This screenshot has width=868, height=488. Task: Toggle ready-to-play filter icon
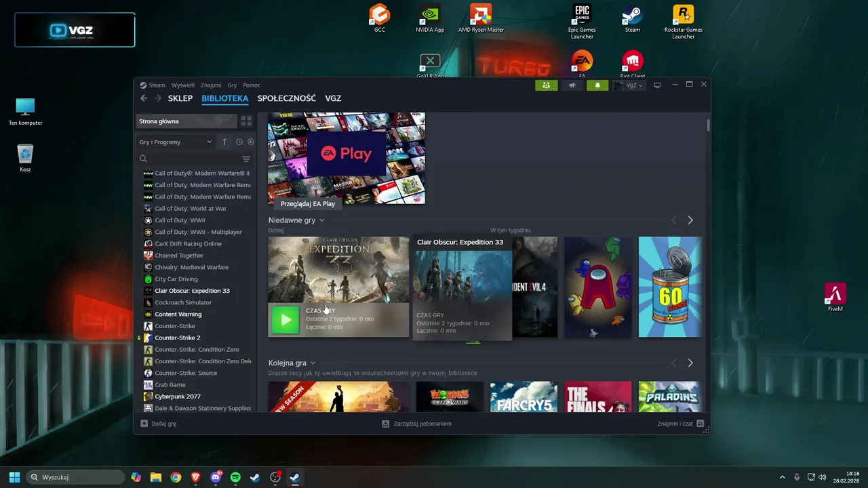point(251,142)
